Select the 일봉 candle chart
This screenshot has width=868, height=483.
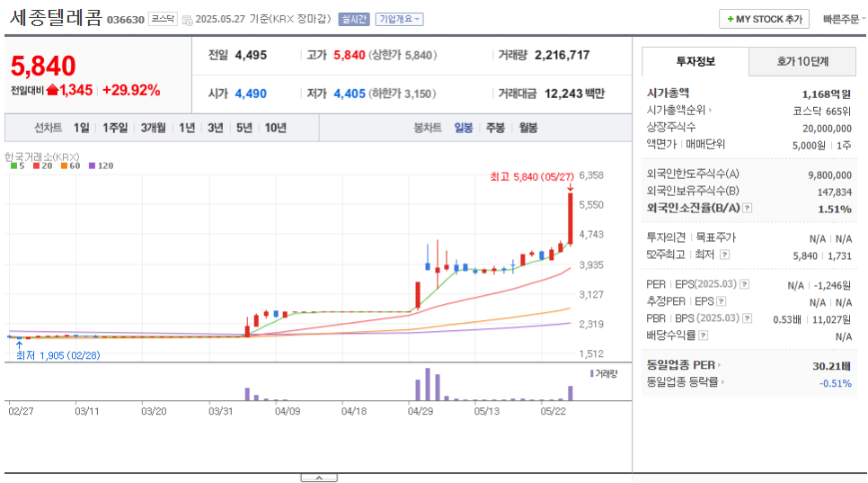464,128
